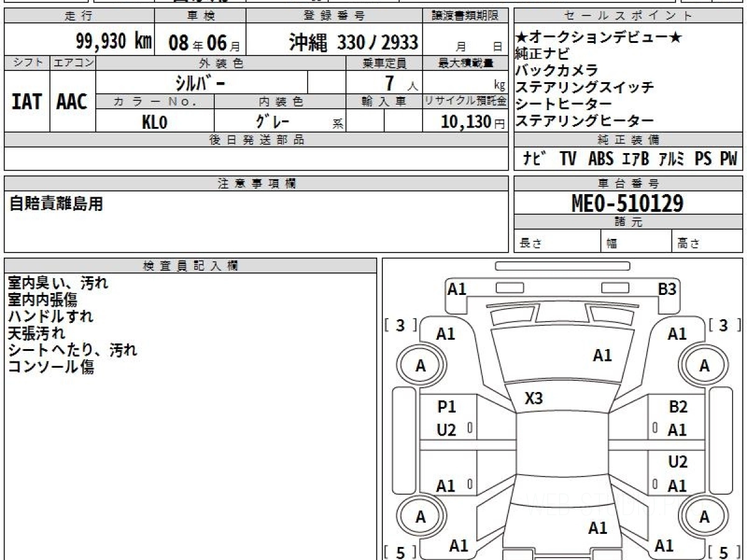
Task: Select the 最大積載量 header
Action: (466, 63)
